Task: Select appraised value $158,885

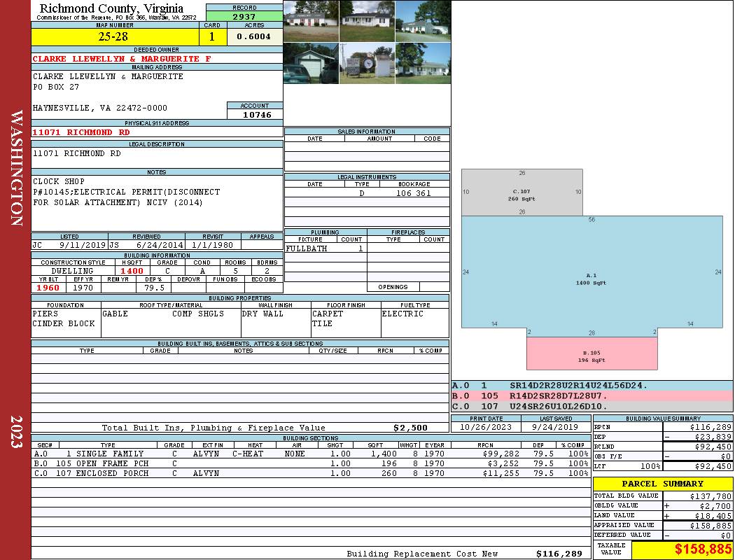Action: tap(710, 526)
